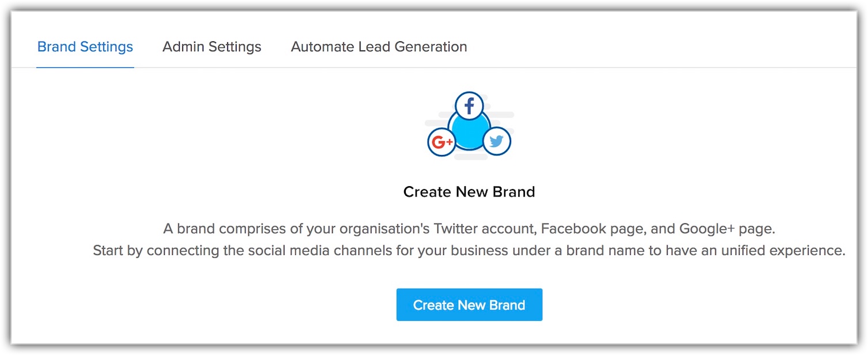This screenshot has width=868, height=355.
Task: Click the blue Create New Brand button
Action: click(x=469, y=305)
